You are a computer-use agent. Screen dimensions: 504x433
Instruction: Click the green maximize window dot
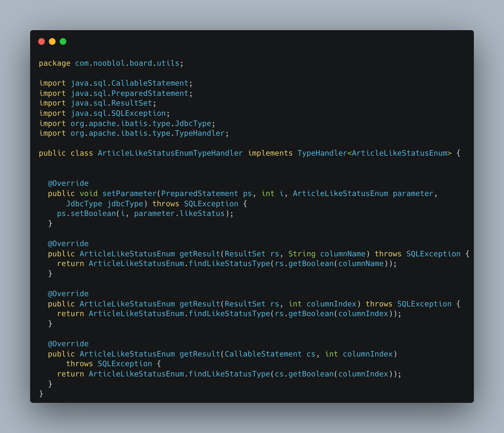(x=63, y=41)
